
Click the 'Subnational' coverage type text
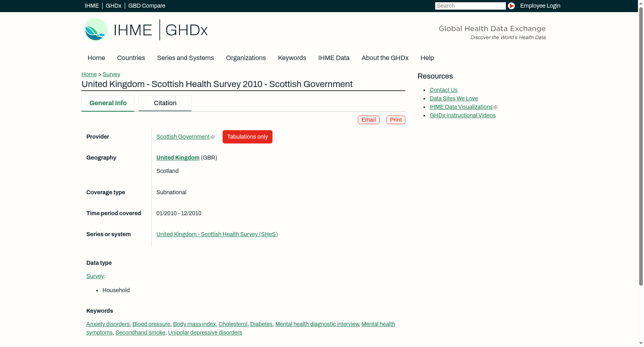(x=171, y=192)
